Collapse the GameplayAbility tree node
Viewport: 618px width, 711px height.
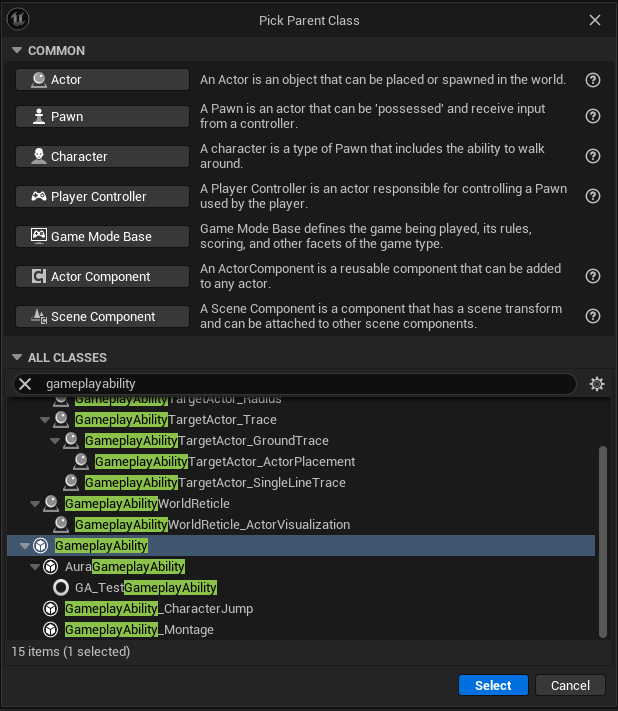tap(25, 546)
